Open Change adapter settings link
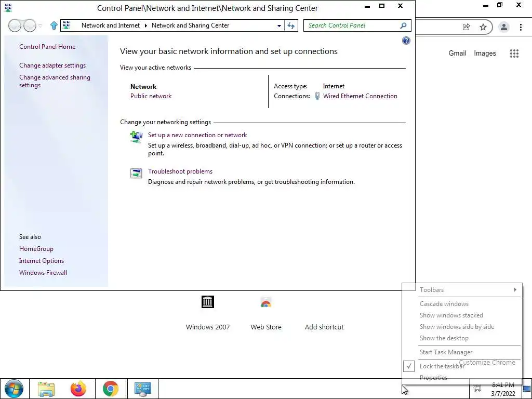The height and width of the screenshot is (399, 532). 52,65
